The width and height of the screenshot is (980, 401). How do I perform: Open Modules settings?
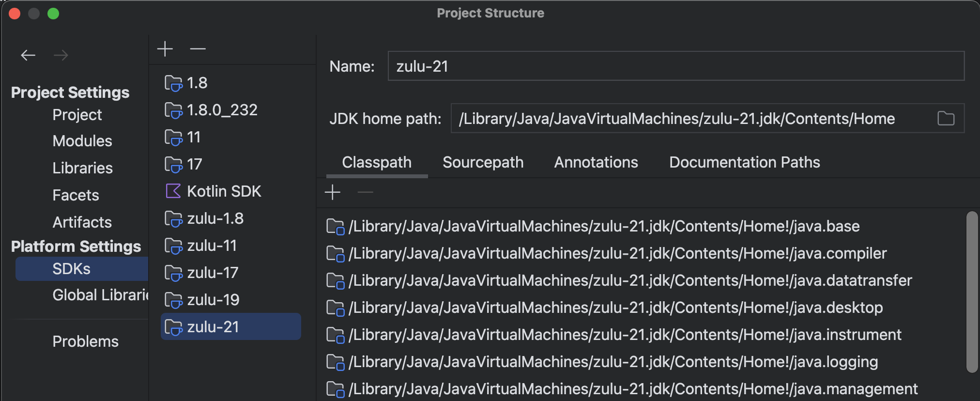click(82, 141)
